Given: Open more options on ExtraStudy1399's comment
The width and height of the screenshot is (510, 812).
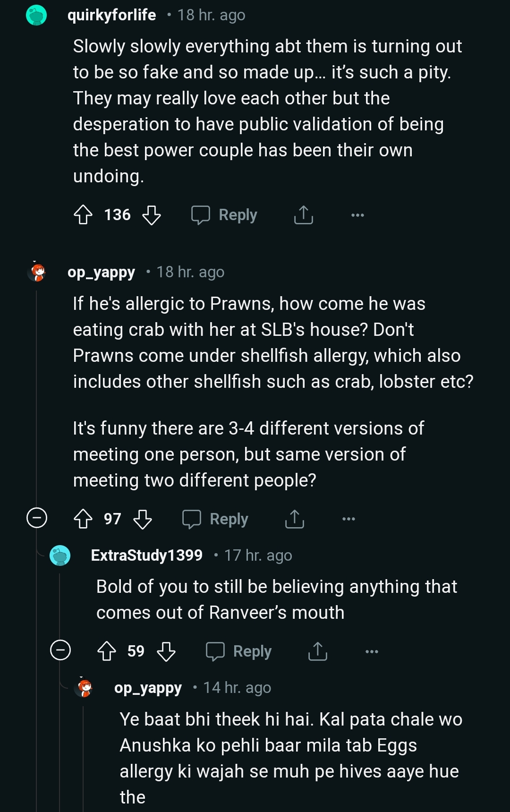Looking at the screenshot, I should point(372,651).
